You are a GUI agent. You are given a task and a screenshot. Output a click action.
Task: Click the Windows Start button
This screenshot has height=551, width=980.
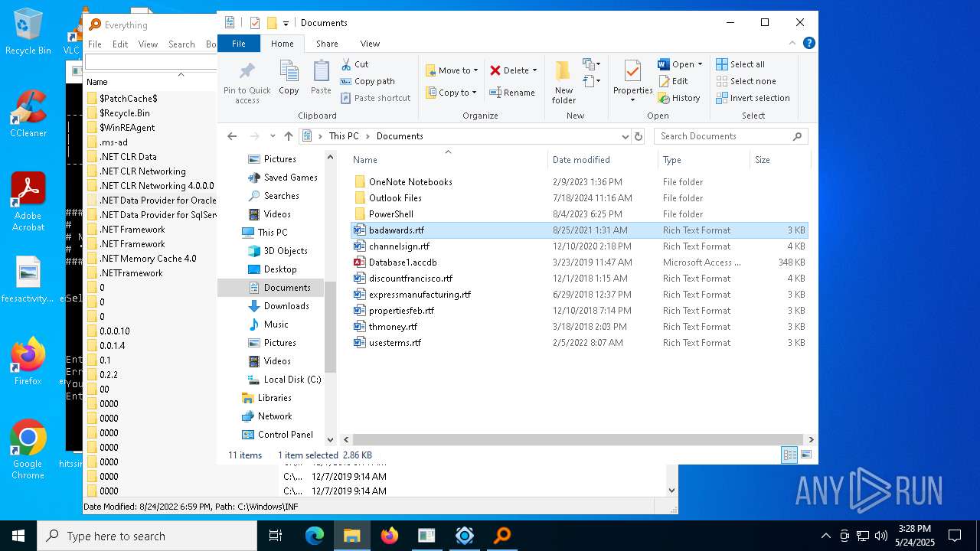coord(18,536)
